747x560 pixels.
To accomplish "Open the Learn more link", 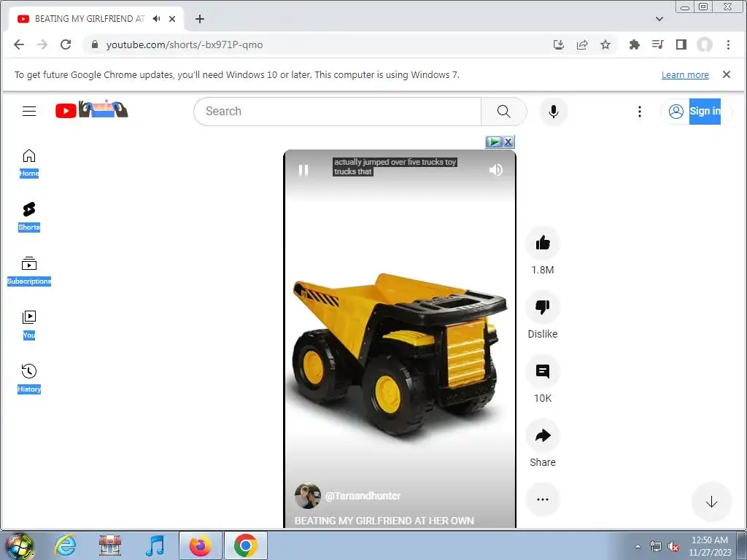I will click(685, 75).
